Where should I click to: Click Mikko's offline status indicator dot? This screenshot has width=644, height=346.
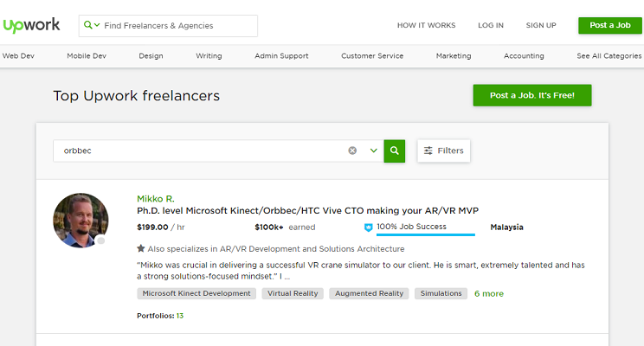pos(100,240)
